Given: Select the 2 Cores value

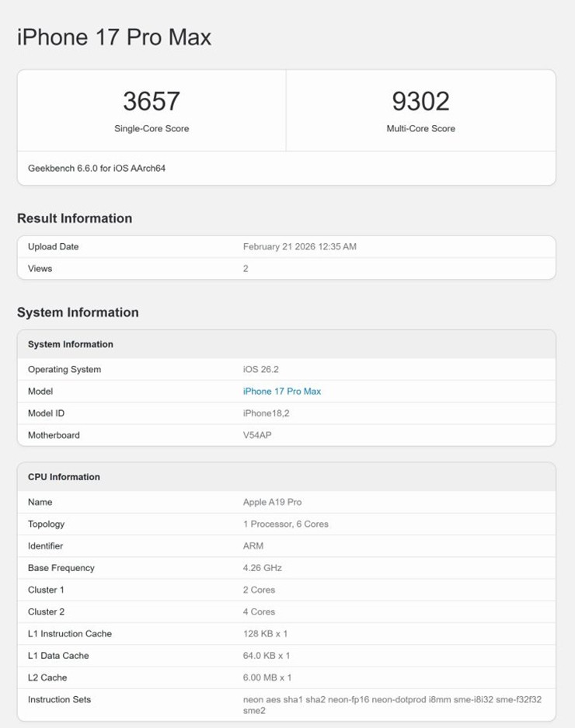Looking at the screenshot, I should tap(259, 590).
